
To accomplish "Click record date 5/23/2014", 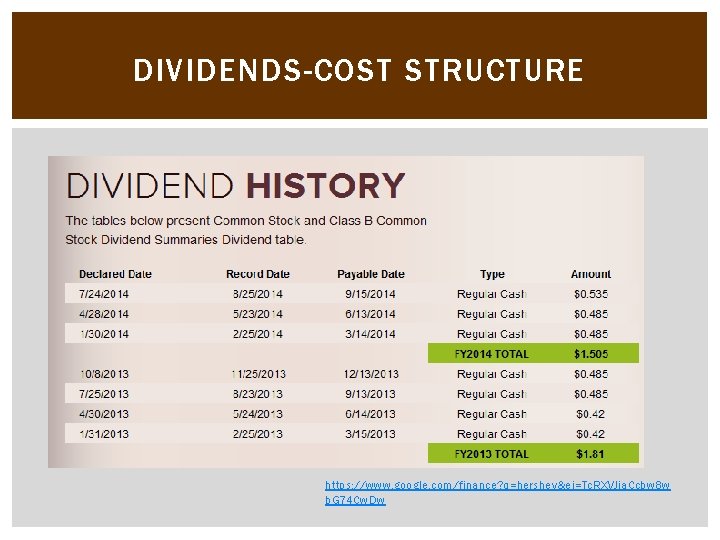I will 258,314.
